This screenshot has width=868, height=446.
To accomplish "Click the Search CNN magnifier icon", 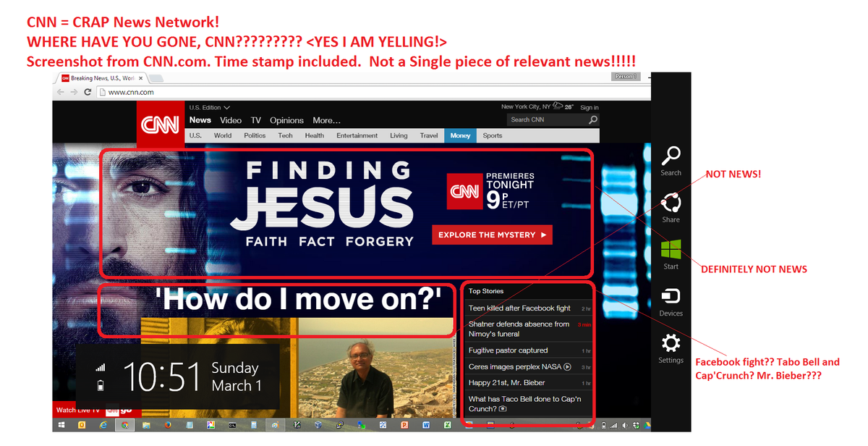I will 593,119.
